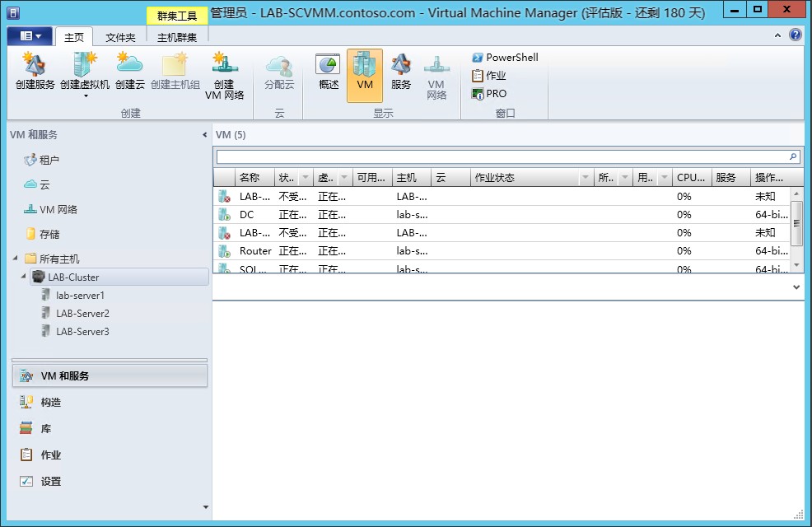Open the Help icon in ribbon corner
The height and width of the screenshot is (527, 812).
(x=796, y=35)
